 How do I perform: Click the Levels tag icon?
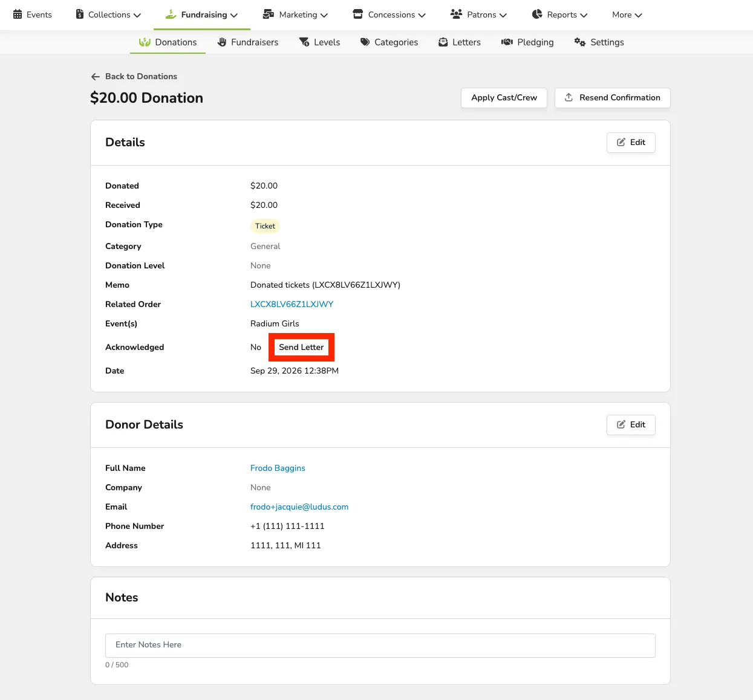pyautogui.click(x=304, y=42)
